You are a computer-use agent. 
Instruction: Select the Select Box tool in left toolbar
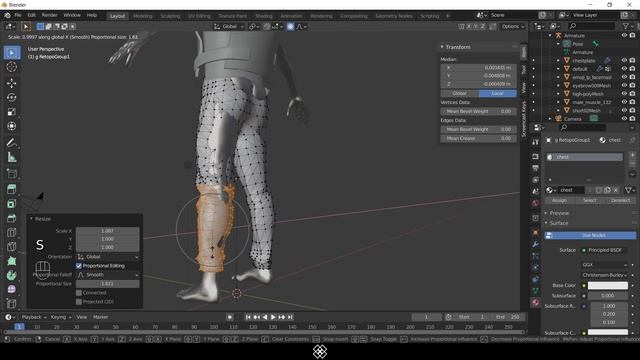tap(12, 53)
